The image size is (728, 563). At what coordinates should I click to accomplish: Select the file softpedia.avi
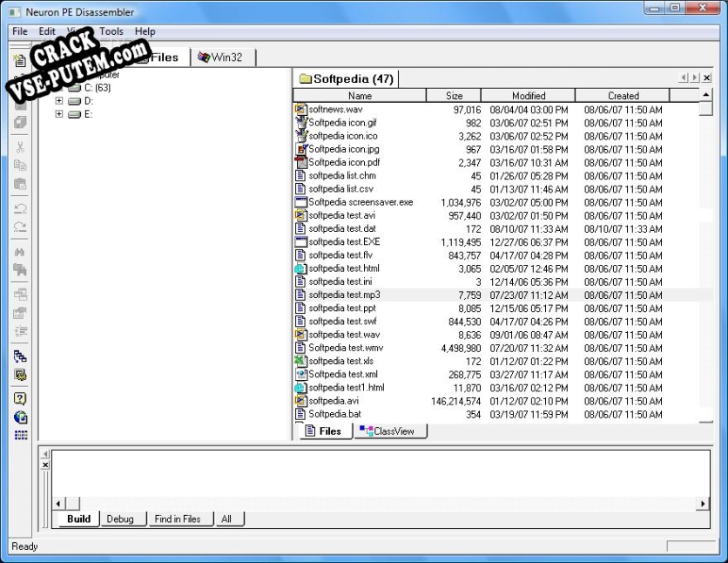[x=334, y=401]
